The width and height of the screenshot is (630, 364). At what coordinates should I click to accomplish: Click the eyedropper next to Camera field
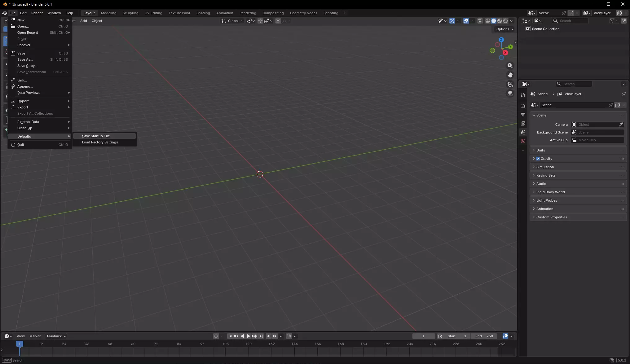621,125
